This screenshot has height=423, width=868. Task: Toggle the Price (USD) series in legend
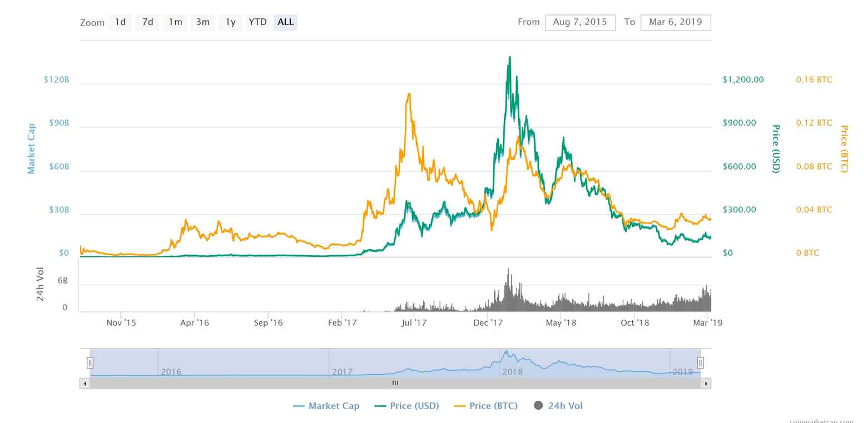pyautogui.click(x=407, y=406)
